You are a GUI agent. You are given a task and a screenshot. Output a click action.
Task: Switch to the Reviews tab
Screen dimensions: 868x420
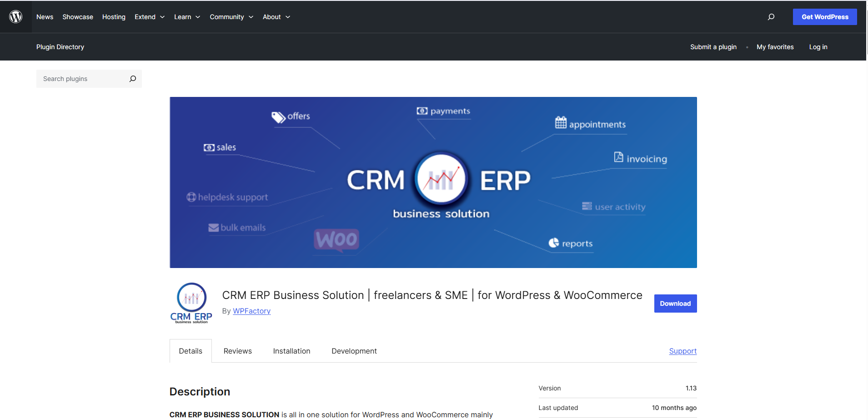(x=237, y=351)
